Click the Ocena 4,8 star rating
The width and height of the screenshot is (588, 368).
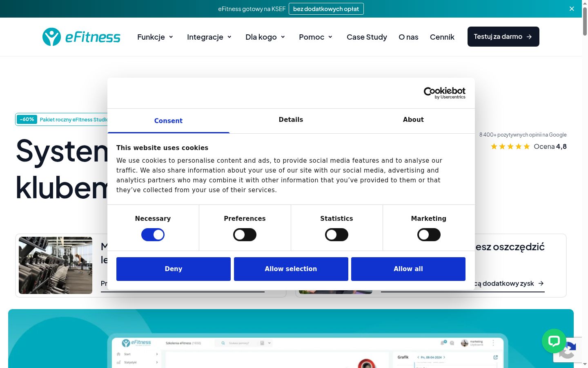coord(529,146)
